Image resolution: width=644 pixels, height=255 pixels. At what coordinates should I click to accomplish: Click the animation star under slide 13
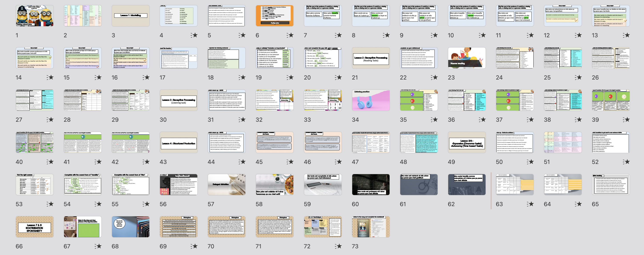coord(626,35)
